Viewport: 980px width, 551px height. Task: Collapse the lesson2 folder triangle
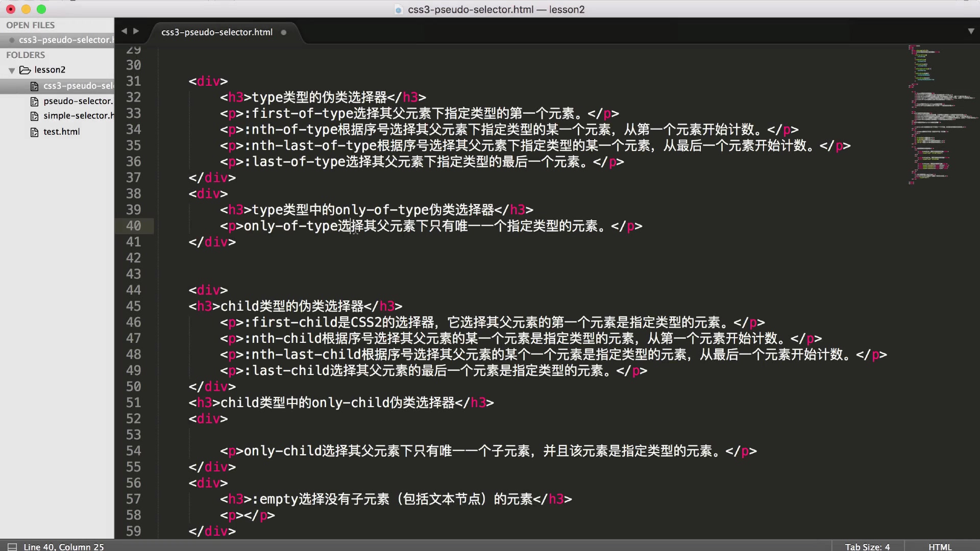12,70
